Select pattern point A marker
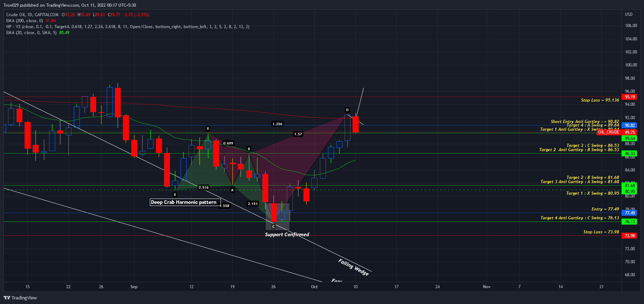Image resolution: width=644 pixels, height=304 pixels. coord(232,190)
